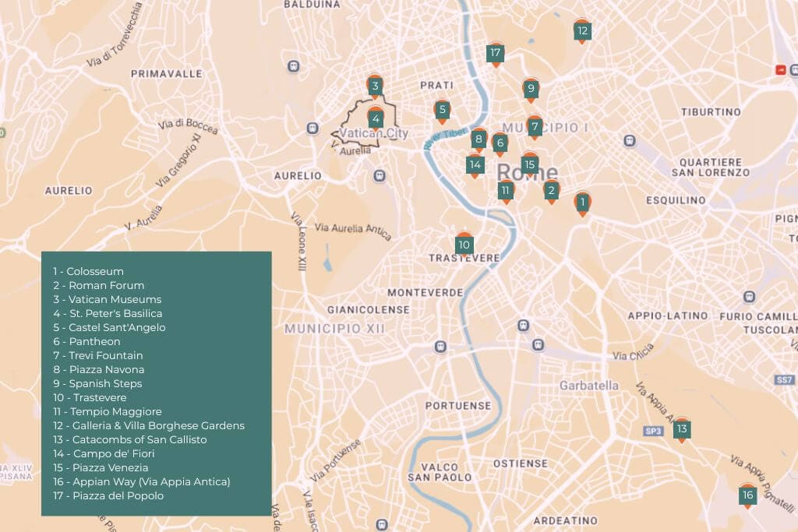Select the 'TRASTEVERE' district label on map
This screenshot has height=532, width=798.
tap(464, 259)
